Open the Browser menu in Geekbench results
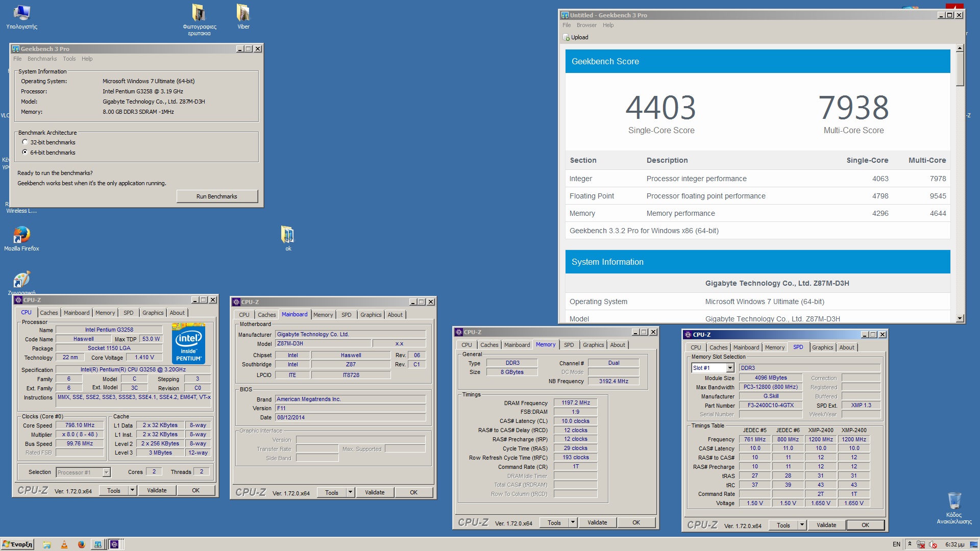The image size is (980, 551). pos(586,25)
